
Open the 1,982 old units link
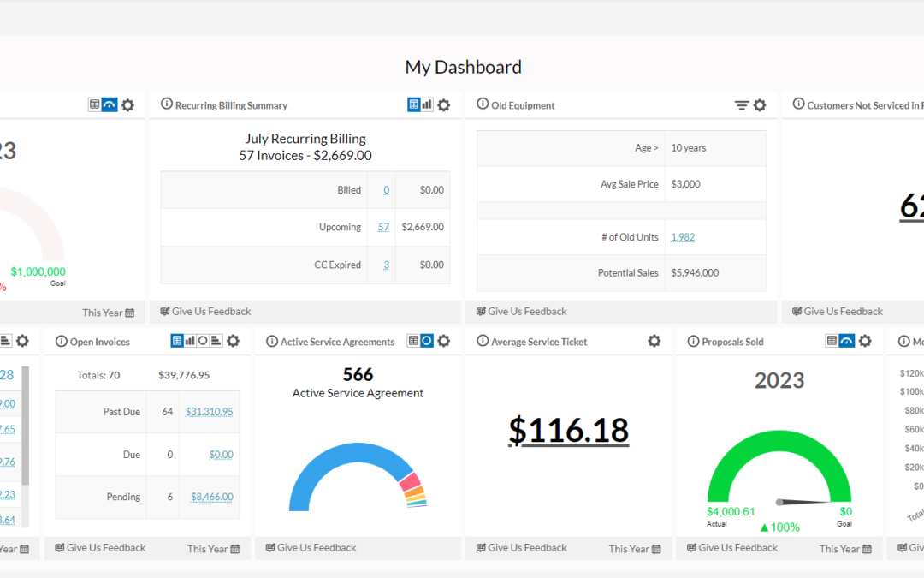[x=682, y=236]
